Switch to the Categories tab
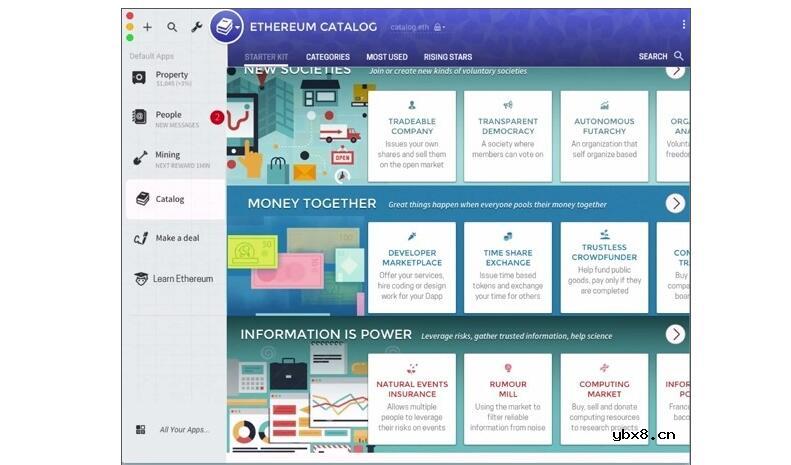This screenshot has height=465, width=791. (327, 57)
